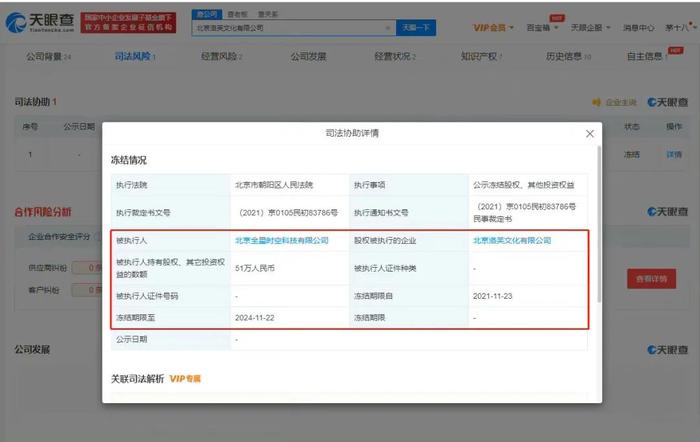Open the 北京全量时空科技有限公司 link

click(x=282, y=240)
